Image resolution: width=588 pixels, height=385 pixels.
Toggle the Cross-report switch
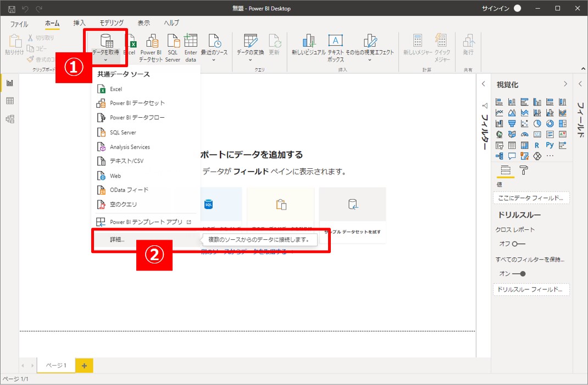[519, 244]
